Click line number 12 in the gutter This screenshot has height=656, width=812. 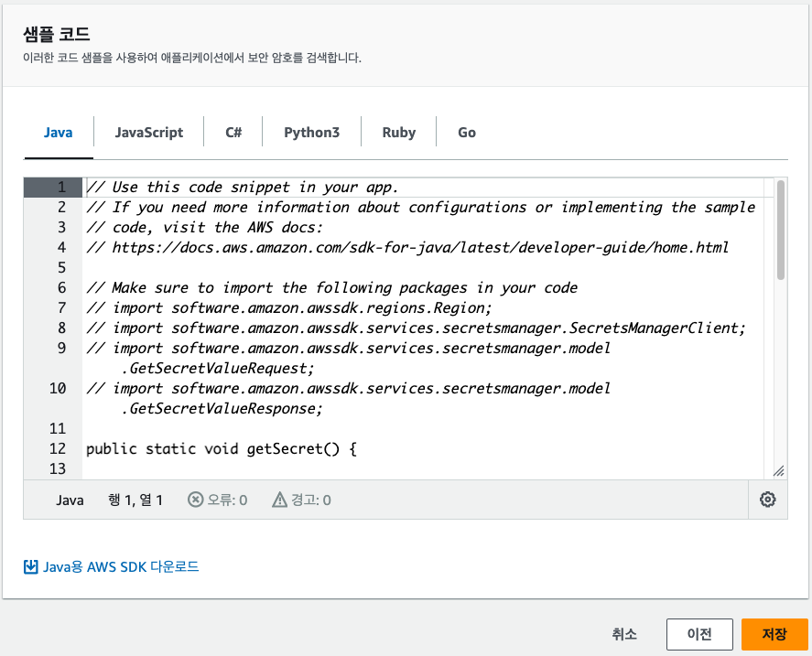tap(58, 448)
